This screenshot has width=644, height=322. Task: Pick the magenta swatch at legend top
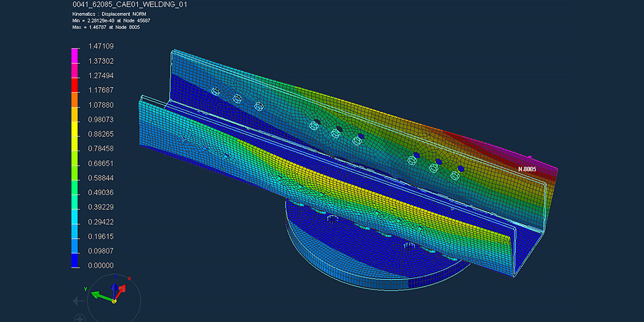pyautogui.click(x=75, y=54)
